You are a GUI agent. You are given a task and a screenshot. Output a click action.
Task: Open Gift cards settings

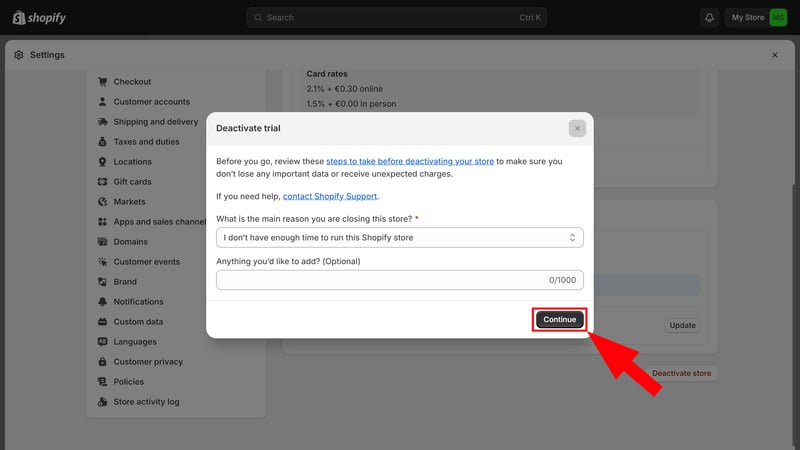(x=132, y=182)
